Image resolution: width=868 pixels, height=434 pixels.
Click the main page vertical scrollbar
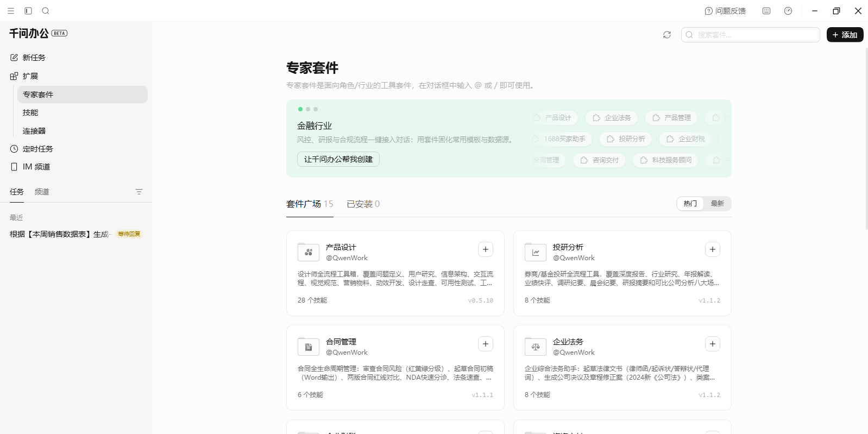coord(866,139)
